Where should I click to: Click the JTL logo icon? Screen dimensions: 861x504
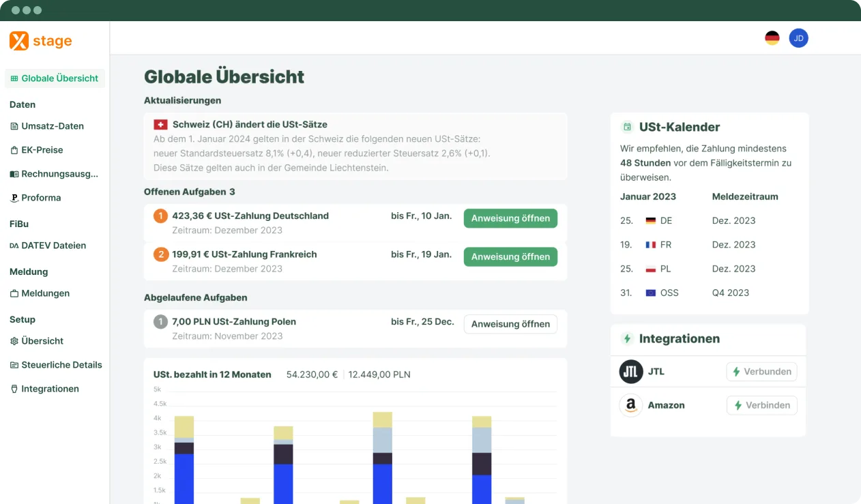coord(631,372)
